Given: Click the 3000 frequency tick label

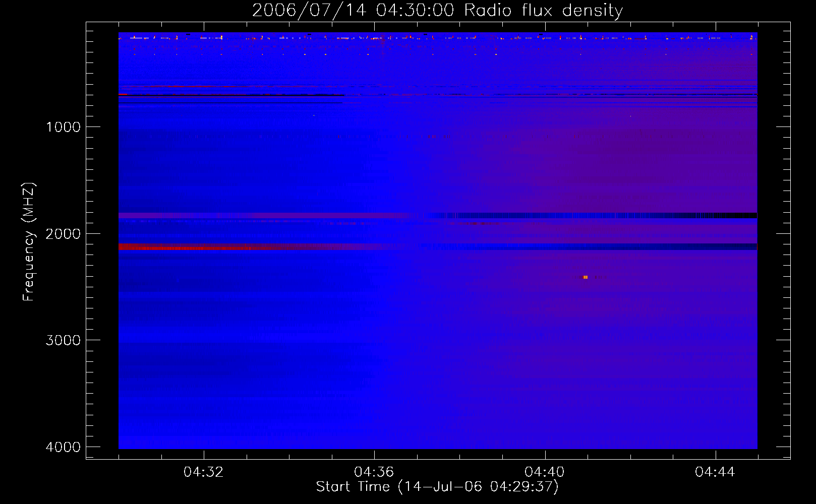Looking at the screenshot, I should pos(63,340).
